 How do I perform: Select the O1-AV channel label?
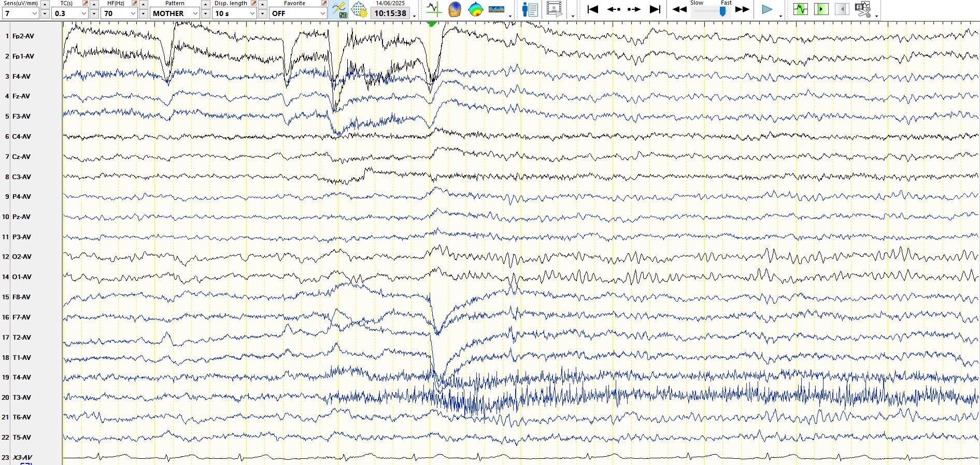[x=22, y=277]
